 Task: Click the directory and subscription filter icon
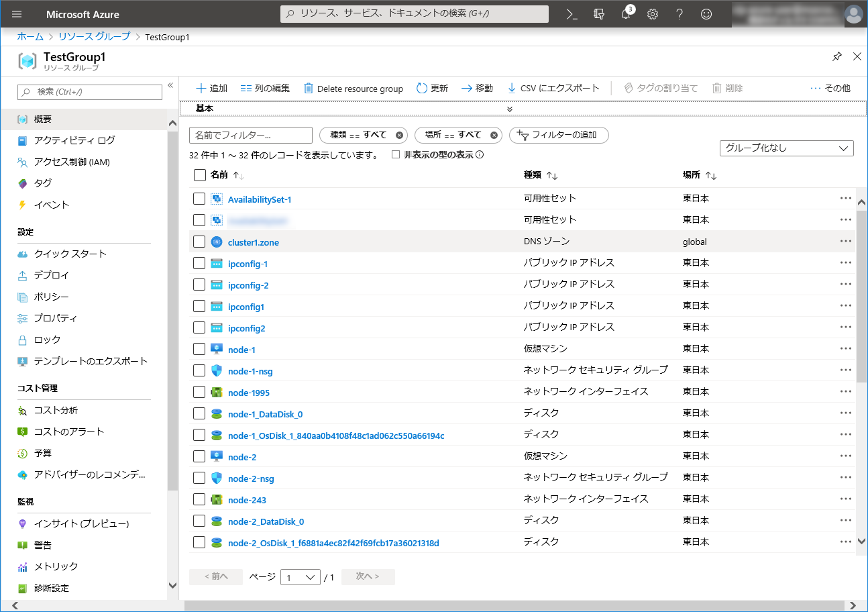pos(599,14)
